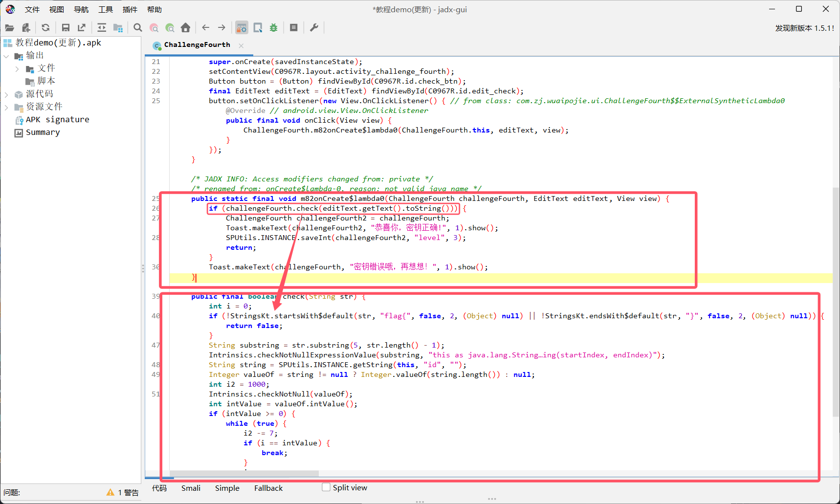This screenshot has height=504, width=840.
Task: Click the 问题 status label
Action: point(12,492)
